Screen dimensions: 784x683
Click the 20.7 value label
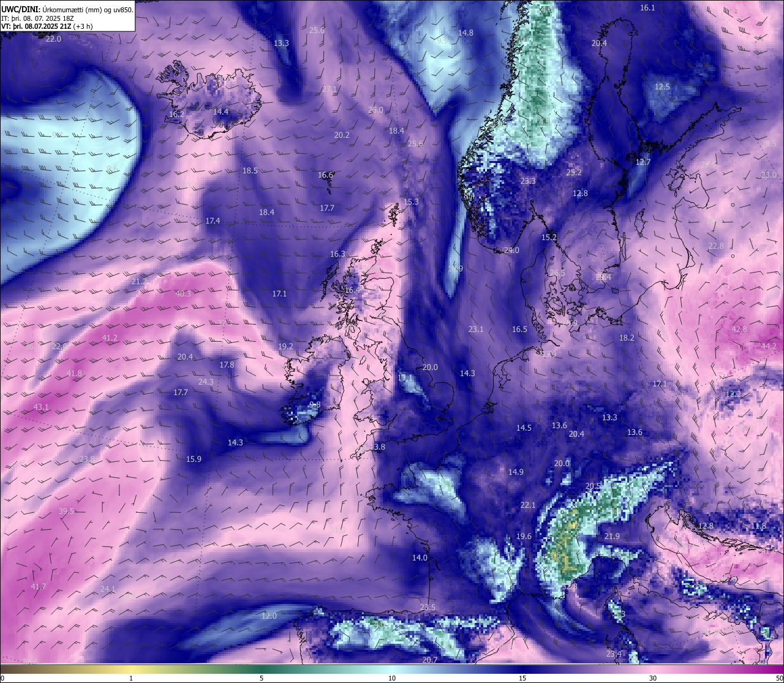point(430,660)
